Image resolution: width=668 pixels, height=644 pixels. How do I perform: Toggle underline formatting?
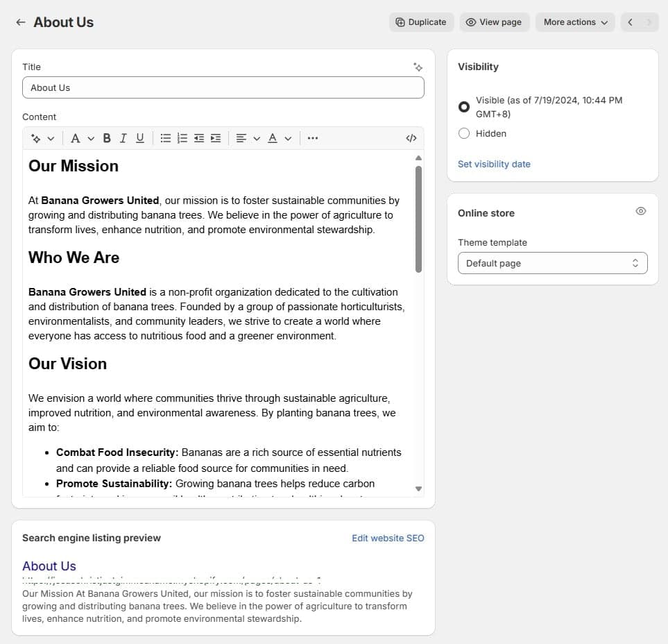[139, 138]
